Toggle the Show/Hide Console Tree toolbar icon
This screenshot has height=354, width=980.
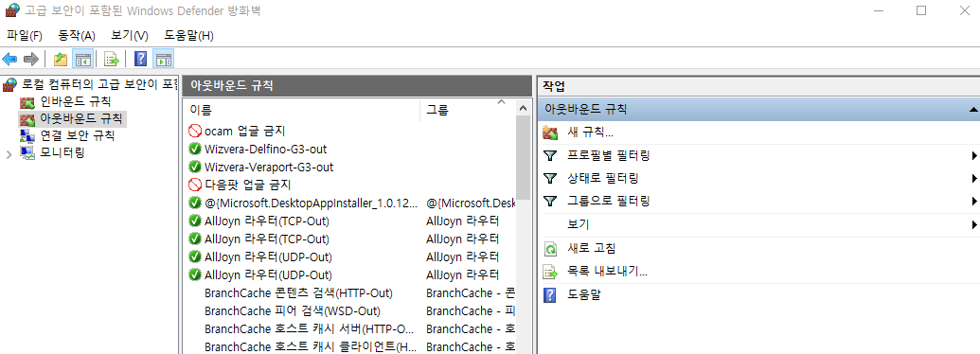pos(82,60)
